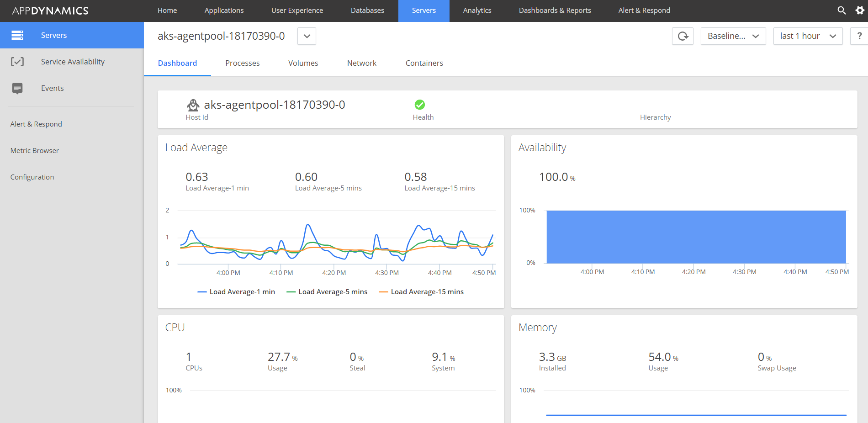Image resolution: width=868 pixels, height=423 pixels.
Task: Click the green health checkmark icon
Action: pyautogui.click(x=420, y=105)
